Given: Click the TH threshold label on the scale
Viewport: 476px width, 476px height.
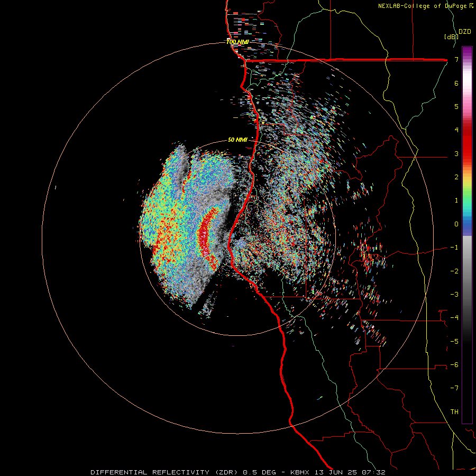Looking at the screenshot, I should point(454,412).
